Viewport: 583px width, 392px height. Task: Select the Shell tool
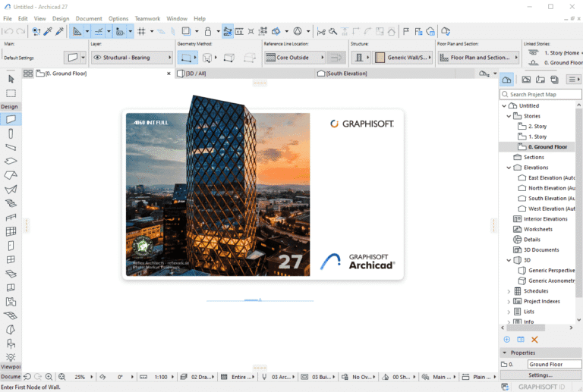tap(11, 190)
